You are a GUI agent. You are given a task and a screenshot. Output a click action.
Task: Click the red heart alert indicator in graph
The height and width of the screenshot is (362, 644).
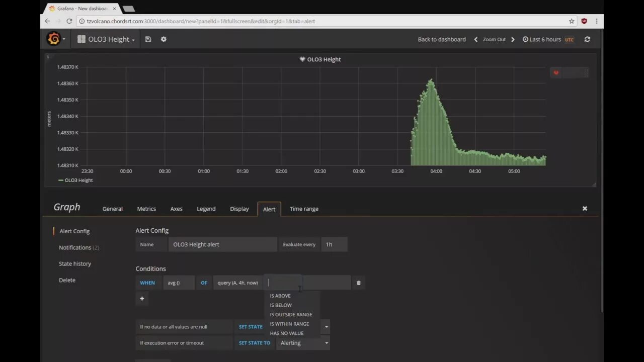click(x=556, y=73)
